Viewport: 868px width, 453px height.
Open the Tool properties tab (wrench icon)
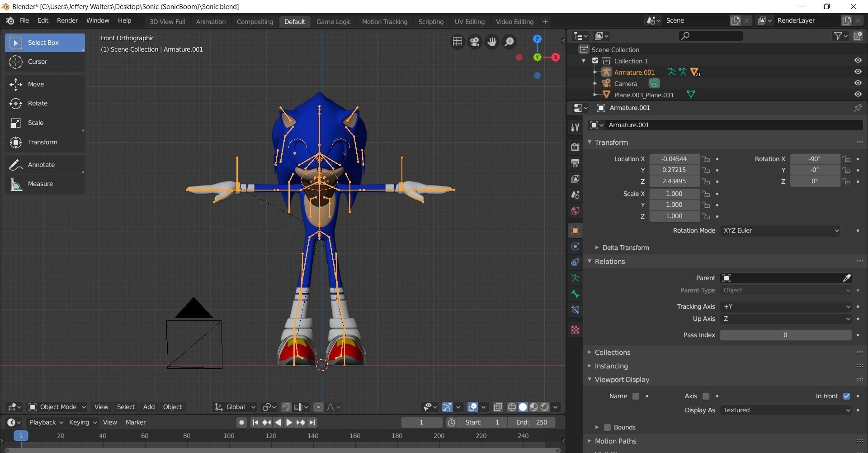pos(575,128)
